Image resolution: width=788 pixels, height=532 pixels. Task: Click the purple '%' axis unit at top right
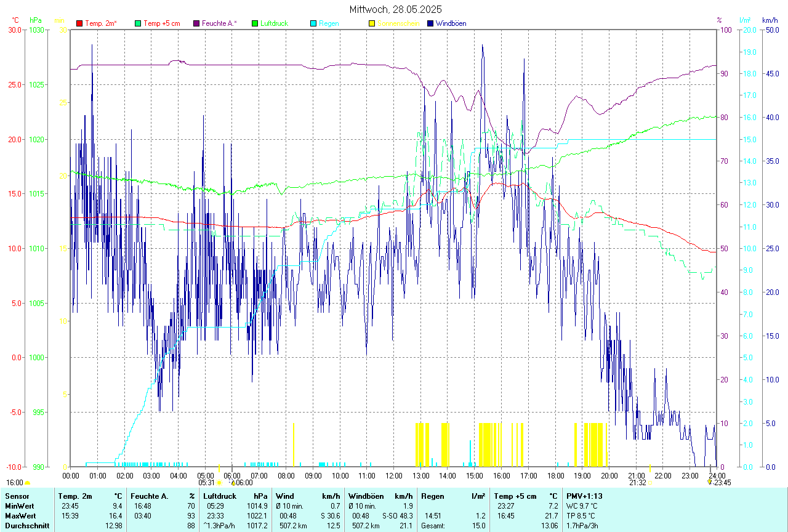coord(719,20)
